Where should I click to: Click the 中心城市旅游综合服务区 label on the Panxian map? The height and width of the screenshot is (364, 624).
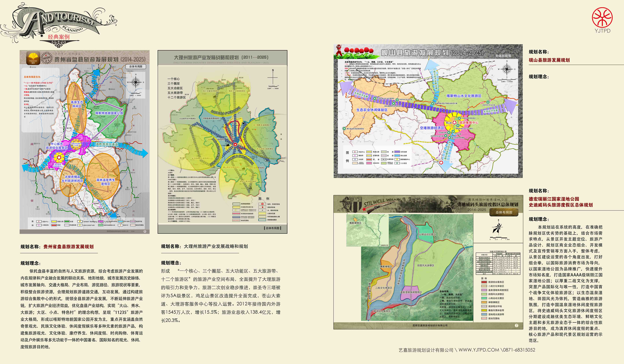pyautogui.click(x=57, y=146)
